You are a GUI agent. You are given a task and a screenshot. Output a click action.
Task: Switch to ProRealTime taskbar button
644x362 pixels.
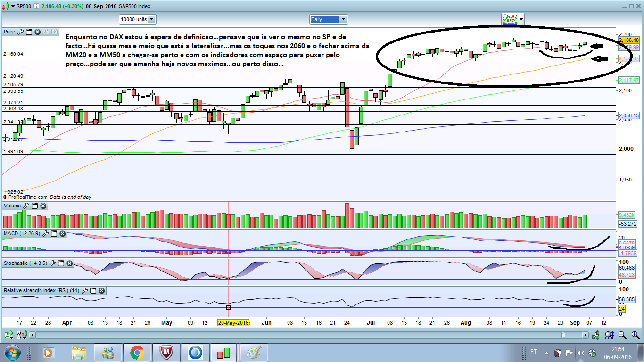(x=224, y=353)
